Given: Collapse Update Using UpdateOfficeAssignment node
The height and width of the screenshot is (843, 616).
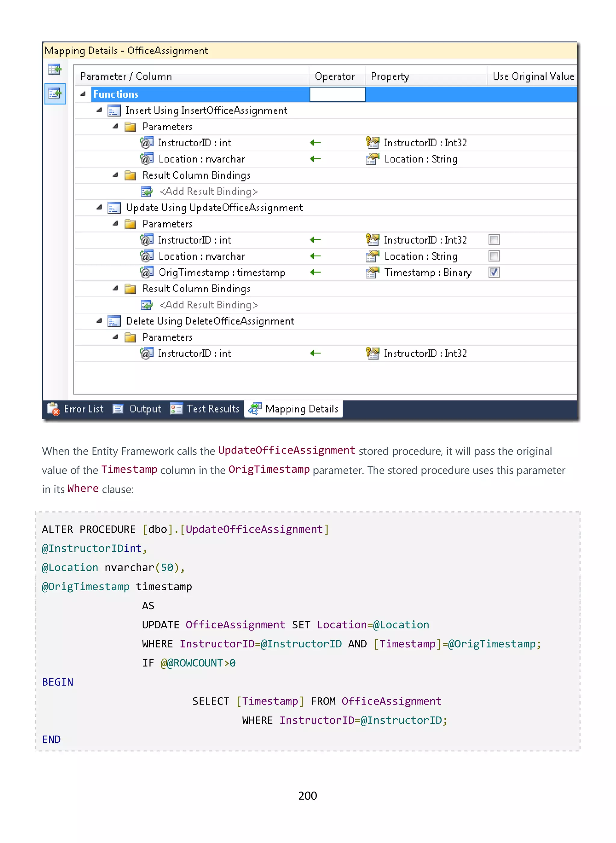Looking at the screenshot, I should [99, 207].
